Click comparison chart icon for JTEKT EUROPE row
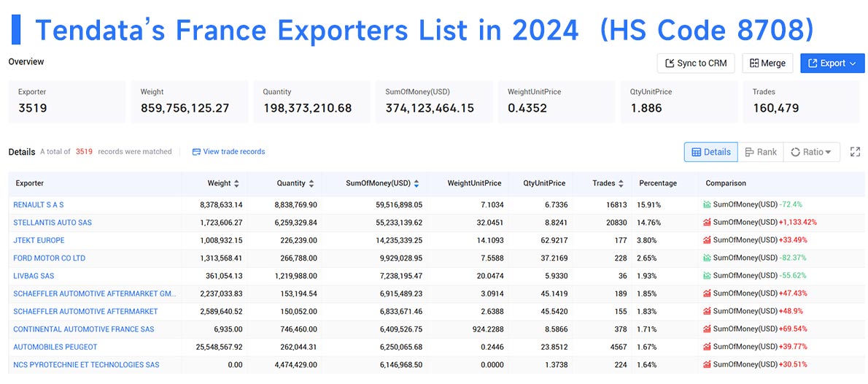 click(707, 240)
